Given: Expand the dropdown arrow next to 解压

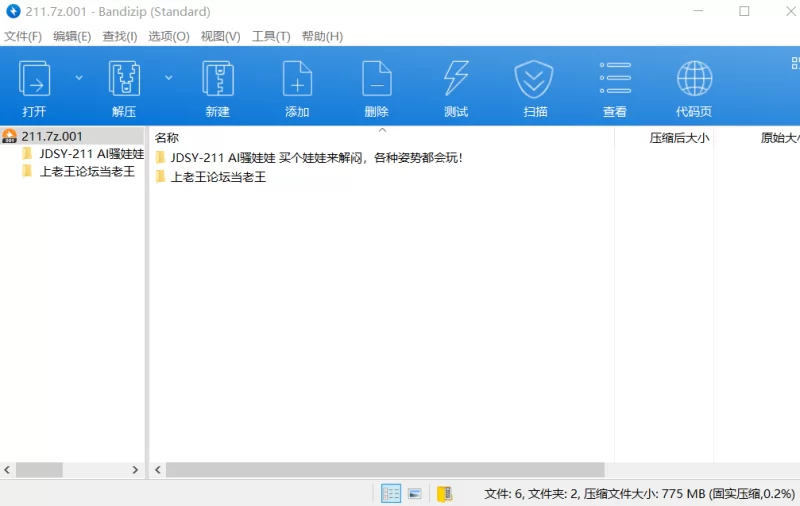Looking at the screenshot, I should [168, 77].
